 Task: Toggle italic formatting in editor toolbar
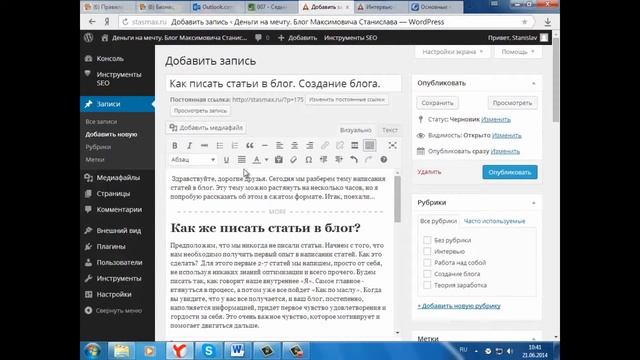(189, 146)
